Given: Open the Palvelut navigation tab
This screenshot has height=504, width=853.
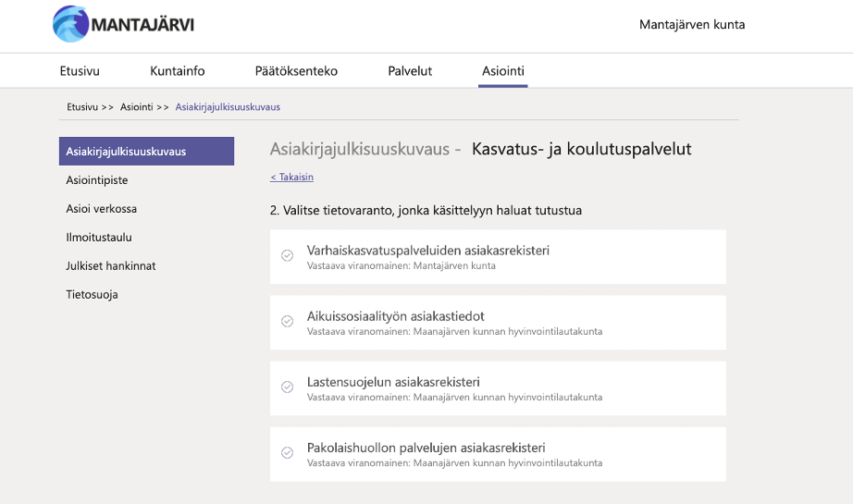Looking at the screenshot, I should click(410, 71).
